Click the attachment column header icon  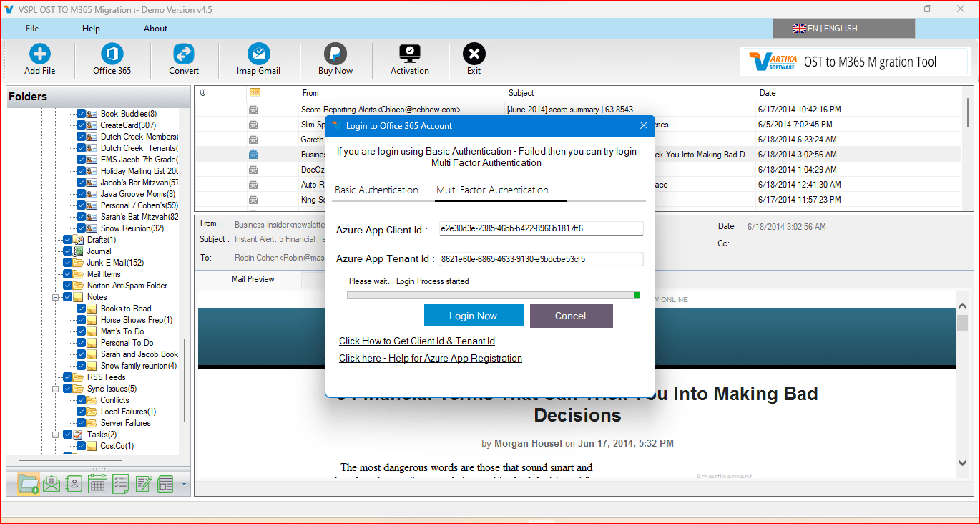click(x=203, y=93)
